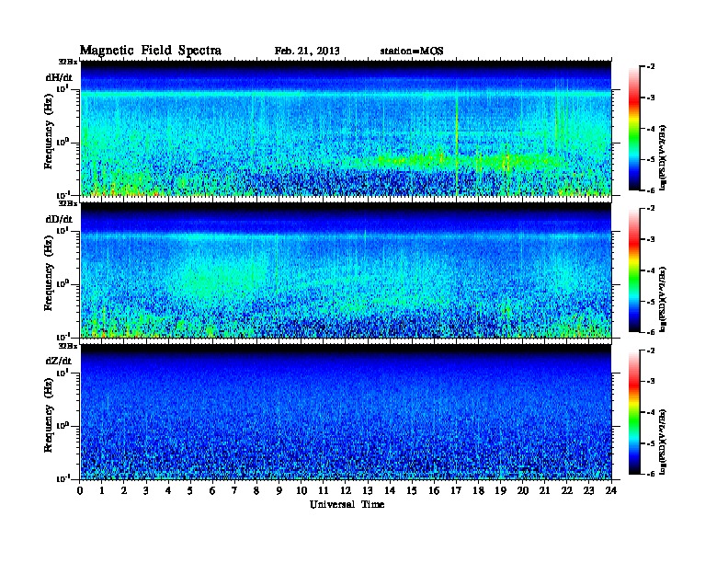Click hour 20 on the time axis
Screen dimensions: 728x563
pos(522,490)
